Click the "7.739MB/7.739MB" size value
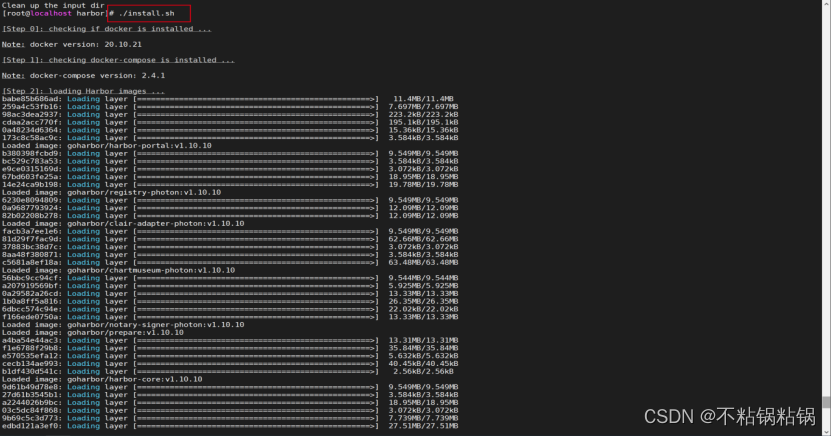 tap(423, 419)
